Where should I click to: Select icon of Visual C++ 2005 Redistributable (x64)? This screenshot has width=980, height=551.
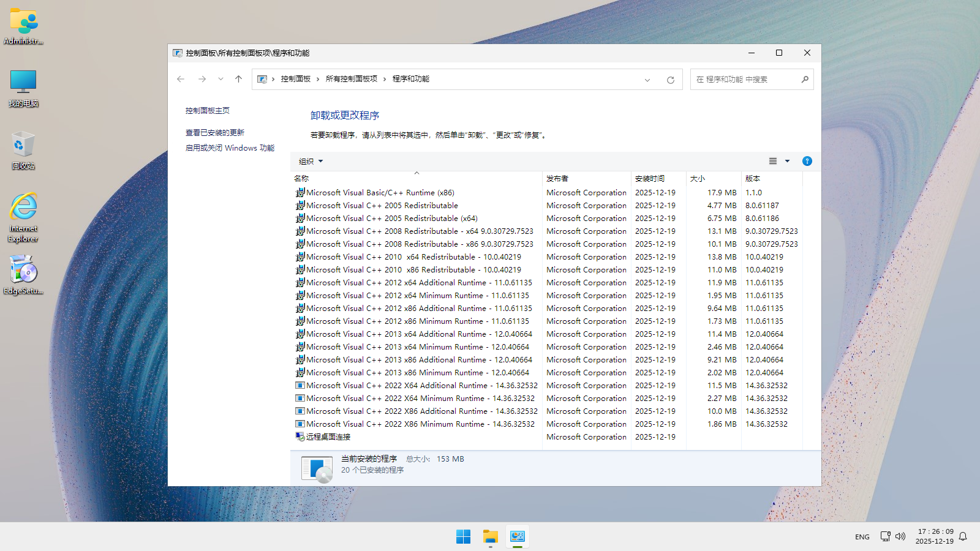pos(300,218)
